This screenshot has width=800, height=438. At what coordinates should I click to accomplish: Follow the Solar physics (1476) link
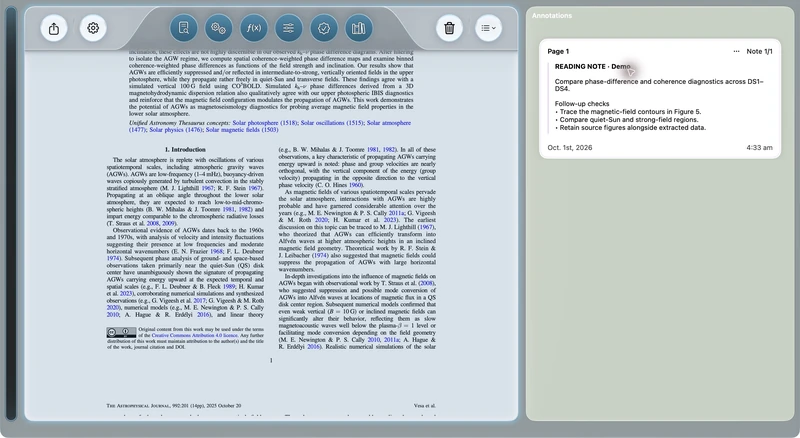[176, 130]
